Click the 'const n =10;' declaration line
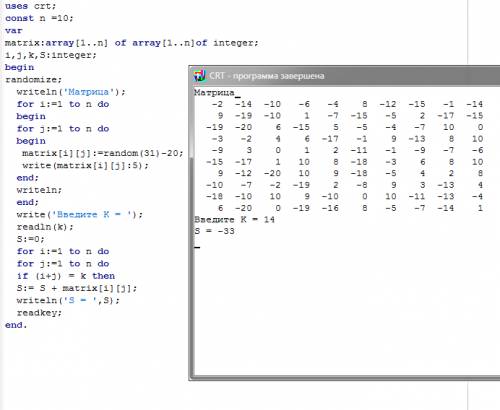The width and height of the screenshot is (500, 410). (x=39, y=18)
